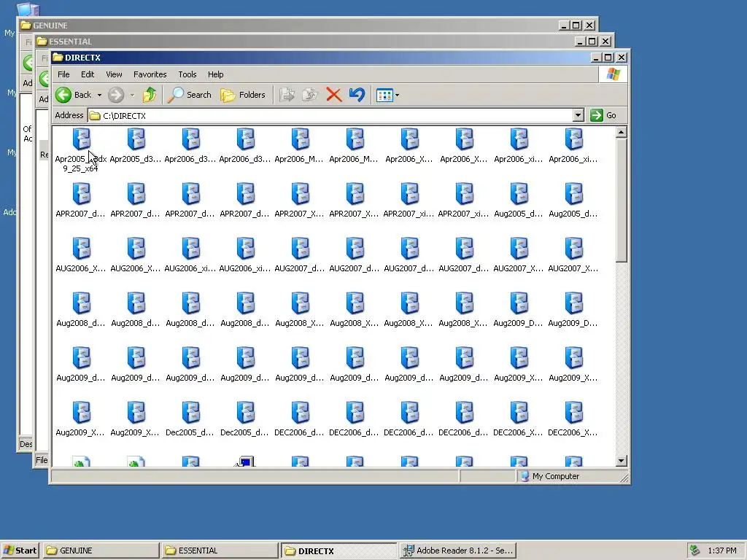Click the system tray network icon

pyautogui.click(x=695, y=551)
